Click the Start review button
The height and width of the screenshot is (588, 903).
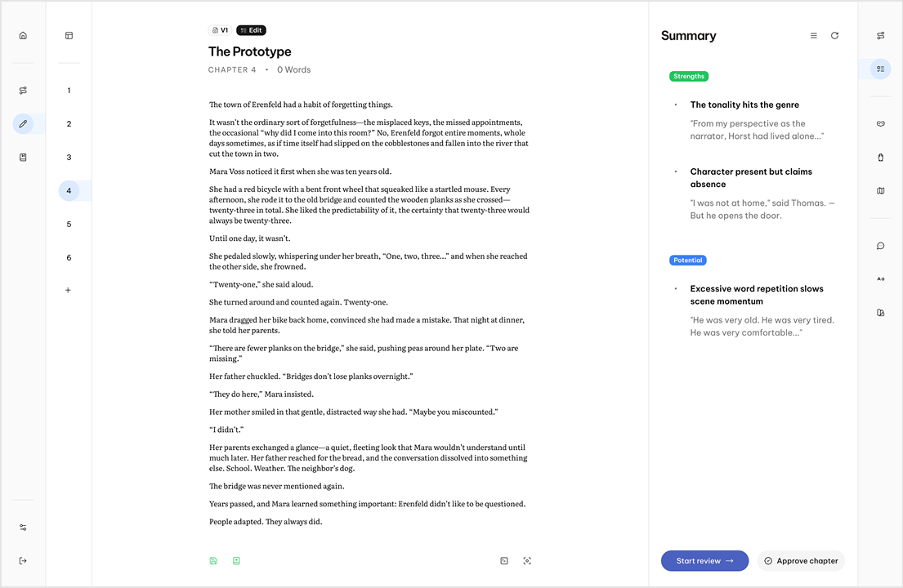tap(705, 561)
